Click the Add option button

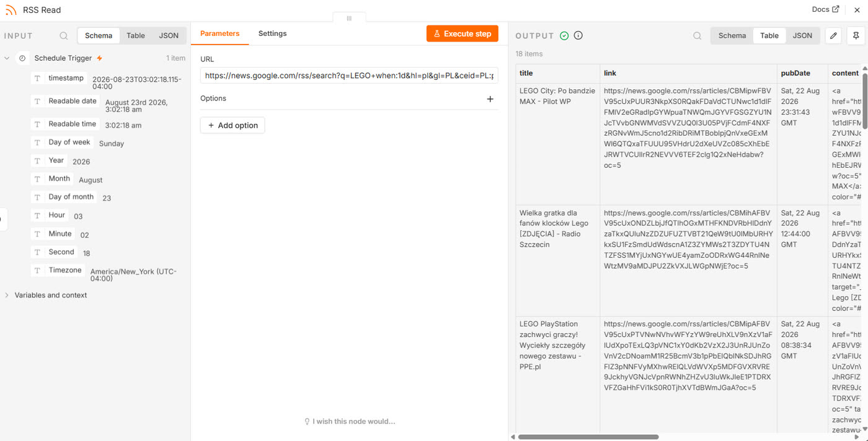point(232,125)
